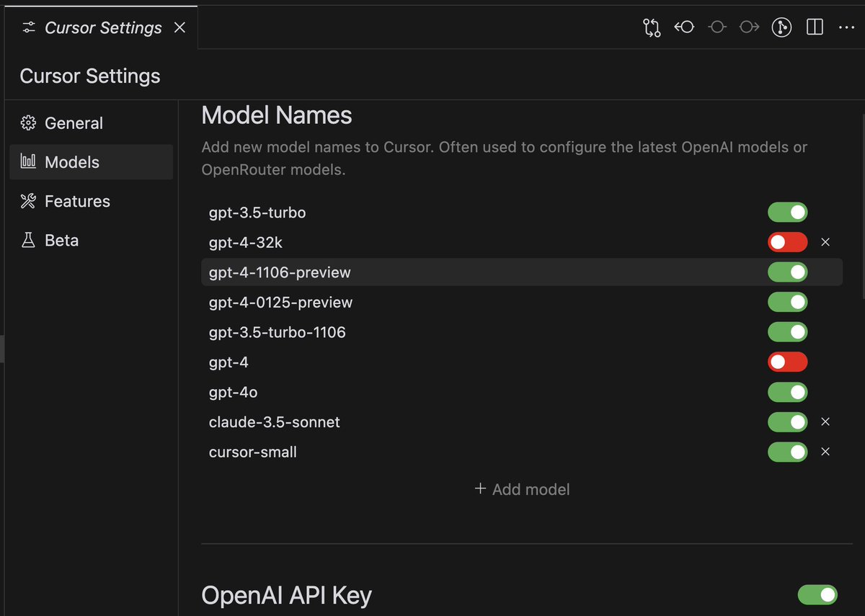The width and height of the screenshot is (865, 616).
Task: Turn off the cursor-small toggle
Action: pos(787,452)
